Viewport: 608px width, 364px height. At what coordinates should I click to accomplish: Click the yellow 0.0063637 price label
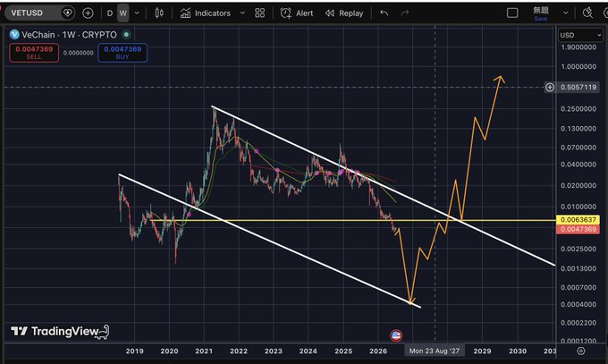pos(578,220)
